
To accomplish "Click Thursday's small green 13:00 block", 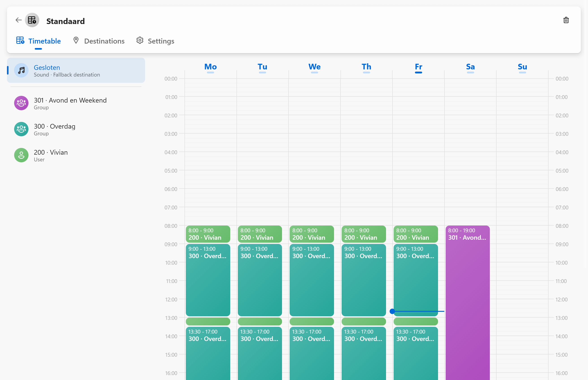I will [x=364, y=321].
